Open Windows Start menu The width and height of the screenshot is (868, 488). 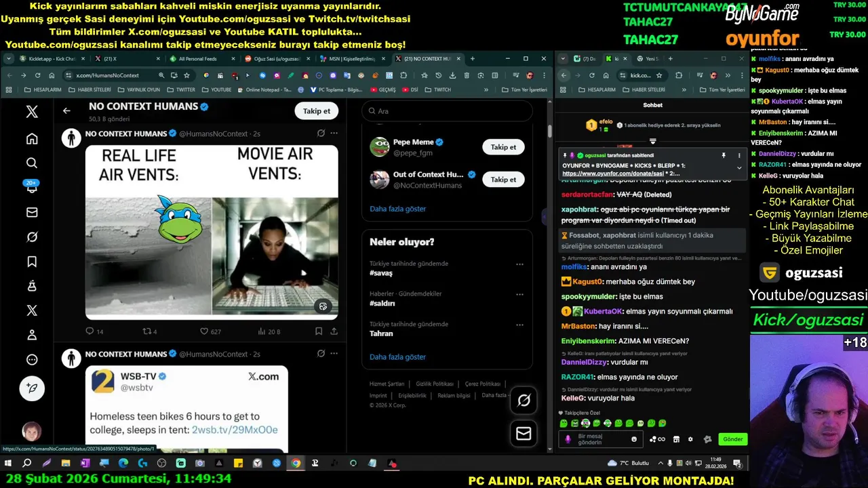(8, 464)
